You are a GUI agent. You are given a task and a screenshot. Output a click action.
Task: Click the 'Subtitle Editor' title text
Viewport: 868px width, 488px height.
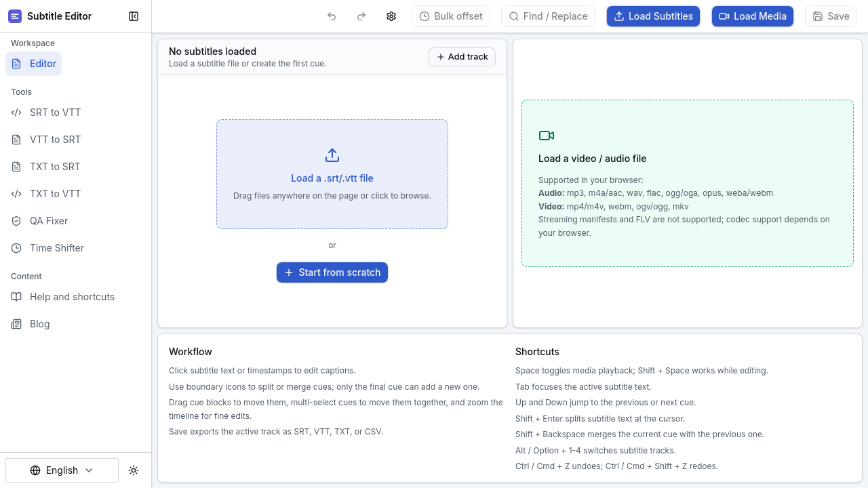[x=60, y=16]
